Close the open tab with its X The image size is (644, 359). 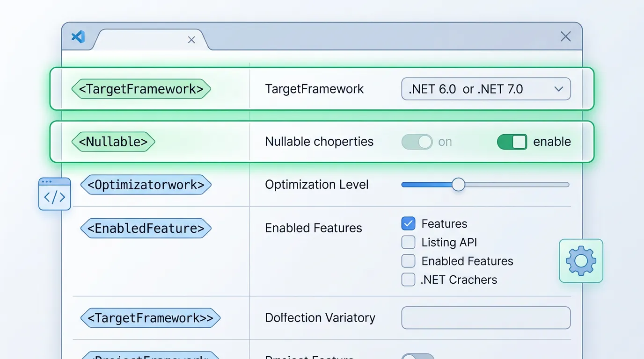(191, 40)
